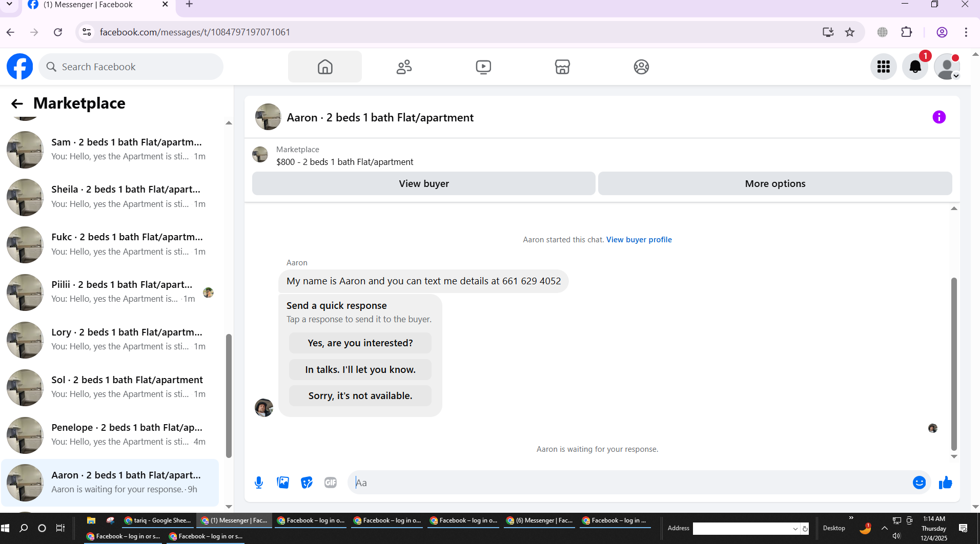Image resolution: width=980 pixels, height=544 pixels.
Task: Click the Search Facebook field
Action: click(x=131, y=67)
